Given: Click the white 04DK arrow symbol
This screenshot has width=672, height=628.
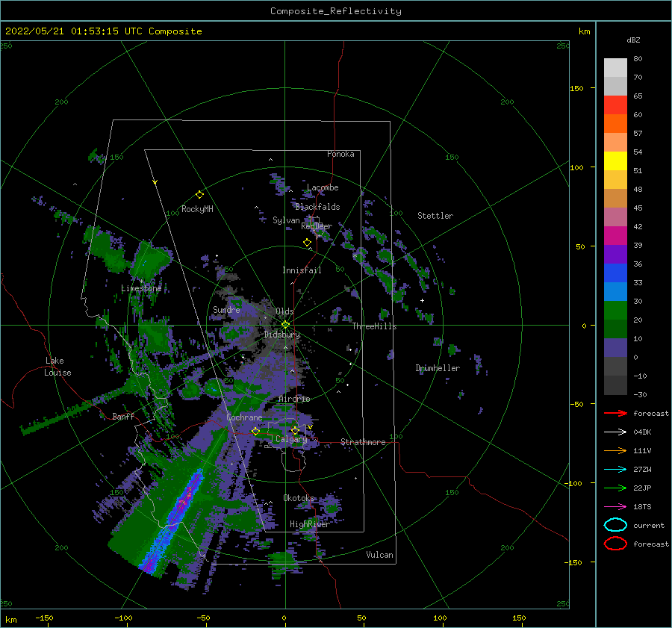Looking at the screenshot, I should coord(615,432).
